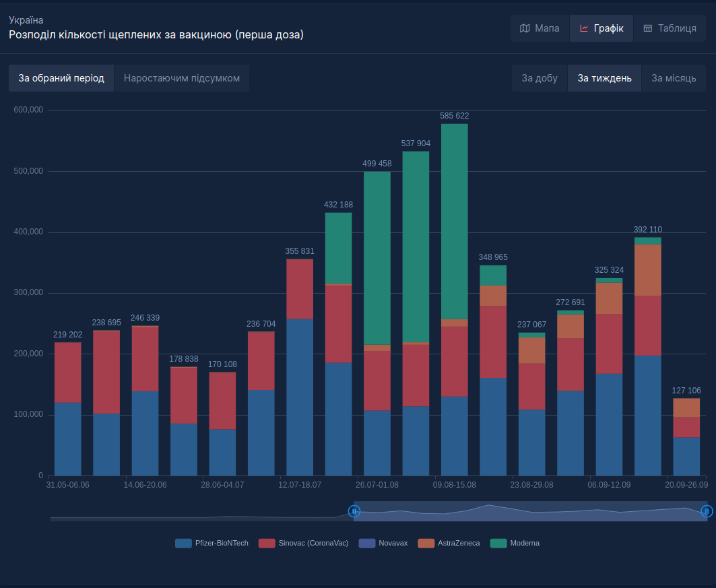Click the selected range area in timeline navigator
The width and height of the screenshot is (716, 588).
[530, 511]
